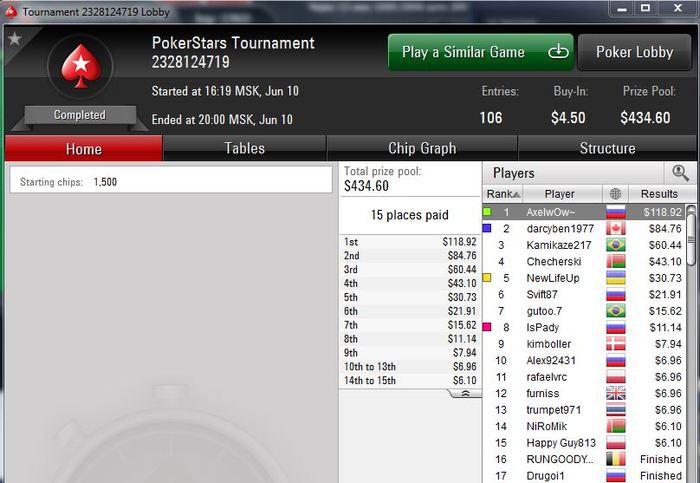Screen dimensions: 700x483
Task: Click the green color marker beside AxelwOw~
Action: (x=487, y=212)
